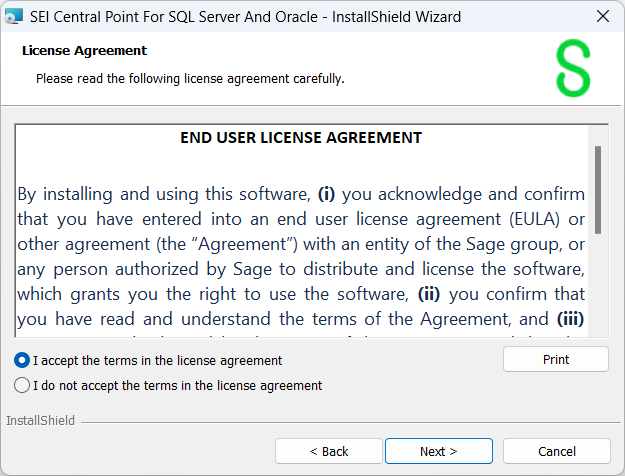Print the license agreement

coord(555,360)
